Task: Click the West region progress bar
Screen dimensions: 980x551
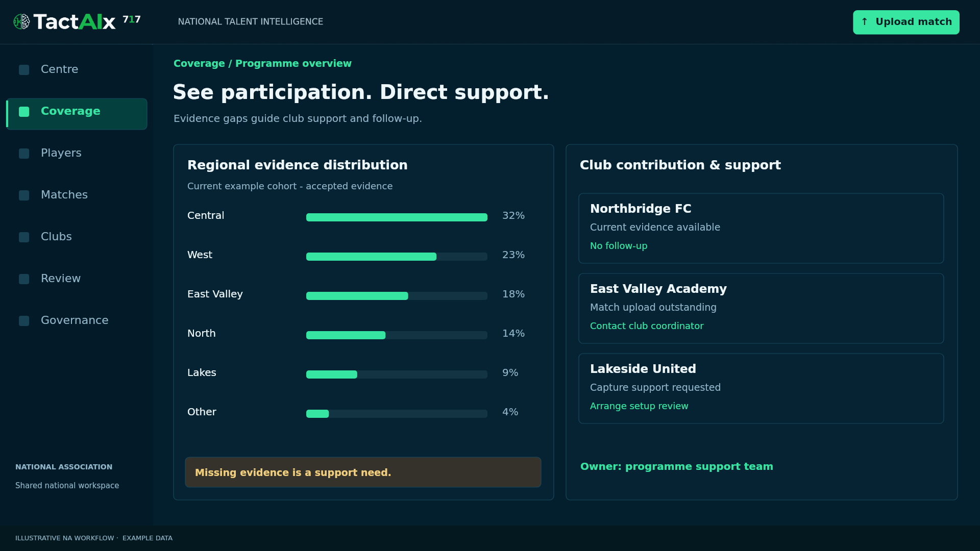Action: click(397, 257)
